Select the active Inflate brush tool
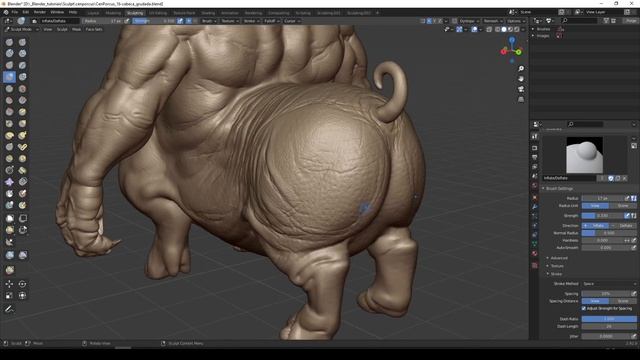This screenshot has height=360, width=640. click(9, 77)
